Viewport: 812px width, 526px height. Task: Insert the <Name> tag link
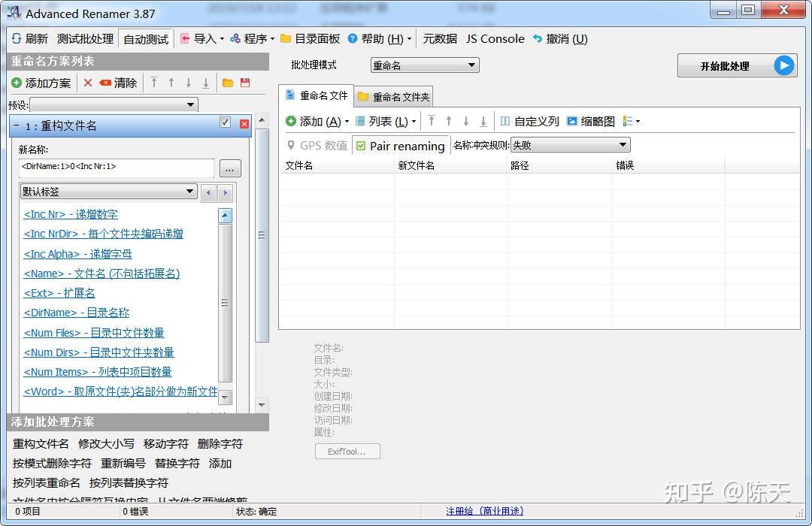[x=101, y=274]
